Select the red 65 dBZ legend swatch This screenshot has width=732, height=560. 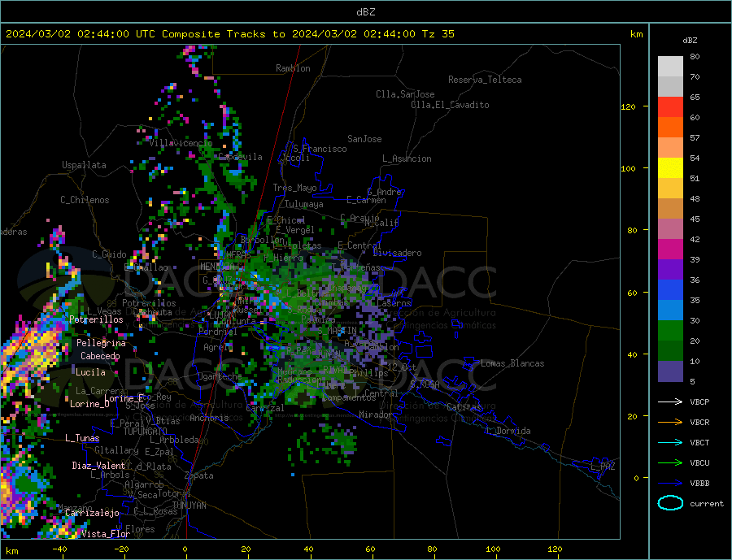click(670, 106)
